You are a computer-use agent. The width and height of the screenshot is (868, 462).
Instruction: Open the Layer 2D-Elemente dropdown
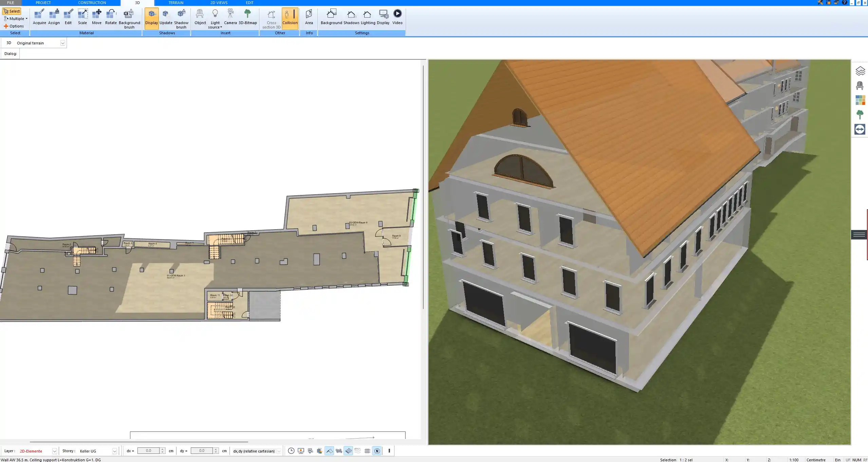(54, 451)
